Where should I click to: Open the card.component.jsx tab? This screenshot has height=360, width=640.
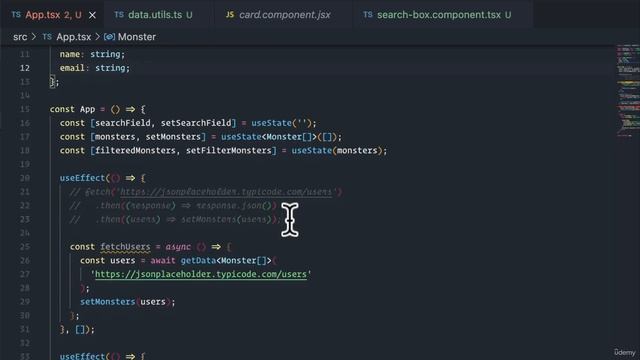[x=284, y=15]
